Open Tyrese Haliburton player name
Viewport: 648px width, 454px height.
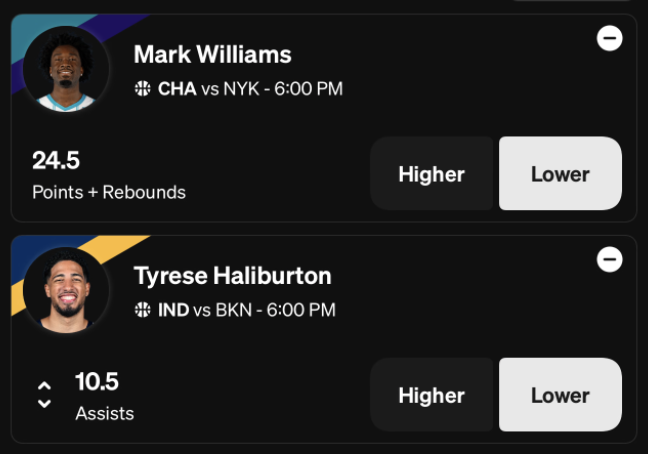[x=233, y=276]
